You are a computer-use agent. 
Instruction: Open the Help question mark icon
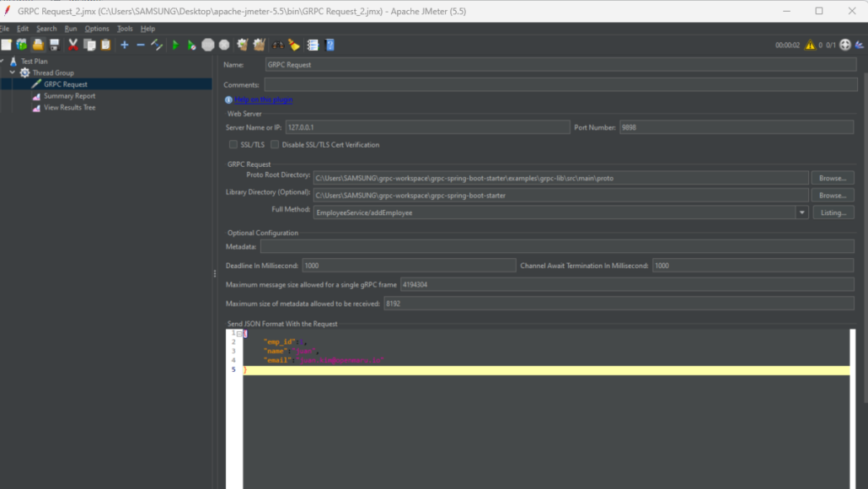pyautogui.click(x=330, y=45)
